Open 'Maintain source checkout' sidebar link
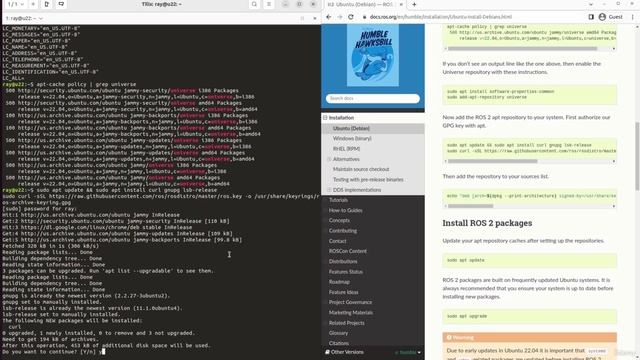The image size is (640, 360). pos(361,169)
